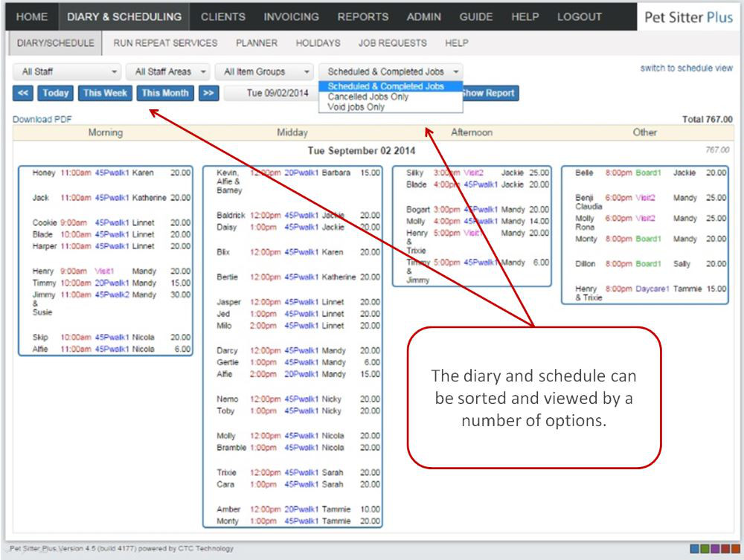This screenshot has height=560, width=744.
Task: Select Void jobs Only option
Action: coord(390,107)
